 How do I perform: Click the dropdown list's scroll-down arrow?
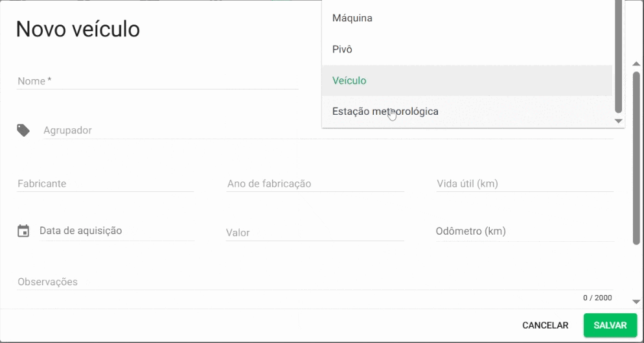[x=618, y=121]
